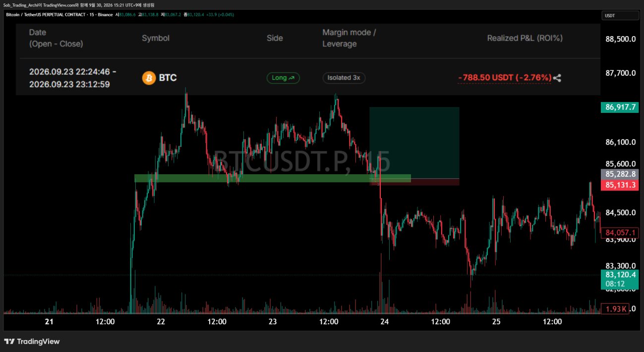The image size is (644, 352).
Task: Click the 88,500.0 price axis label
Action: [x=621, y=39]
